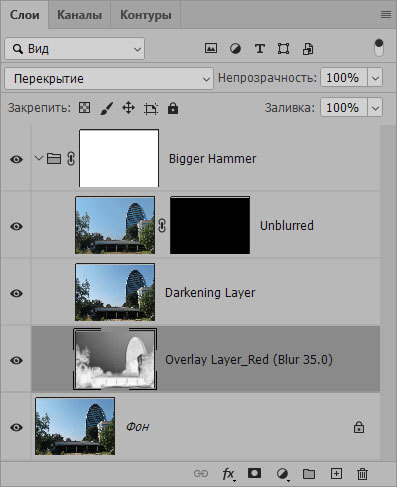The width and height of the screenshot is (397, 487).
Task: Select the Darkening Layer thumbnail
Action: click(115, 292)
